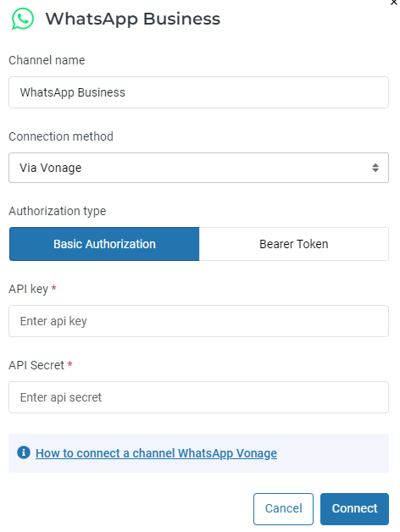Click the Channel name input field
This screenshot has width=400, height=532.
198,92
